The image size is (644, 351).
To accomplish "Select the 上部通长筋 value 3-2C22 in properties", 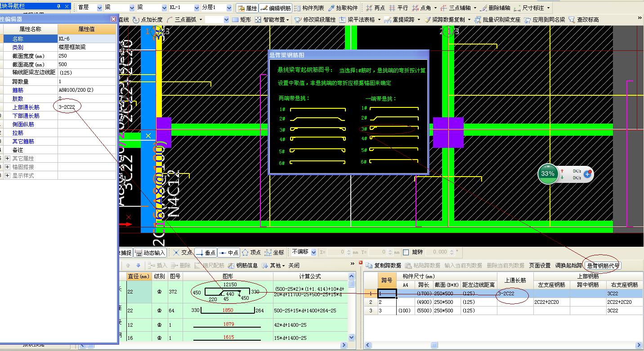I will [x=87, y=107].
